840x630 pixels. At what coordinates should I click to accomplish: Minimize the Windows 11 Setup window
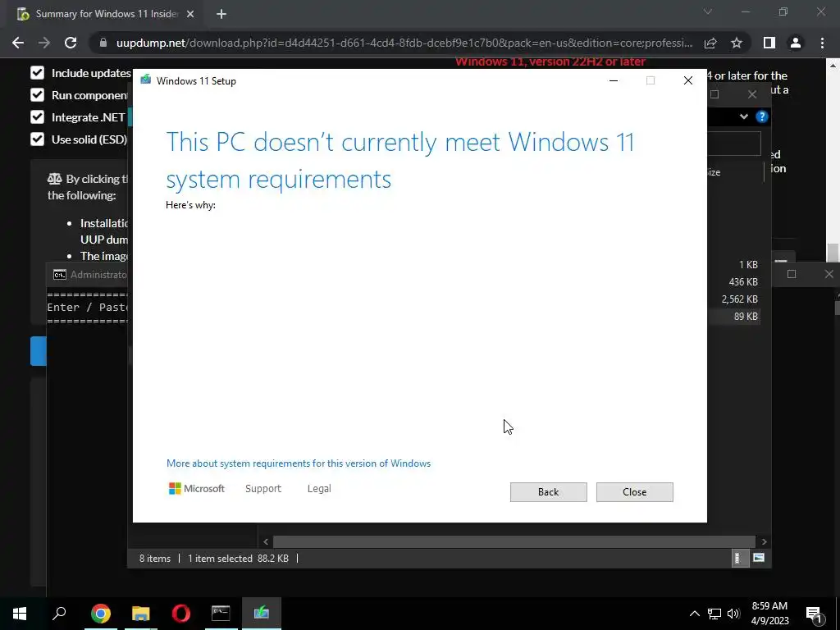coord(614,81)
